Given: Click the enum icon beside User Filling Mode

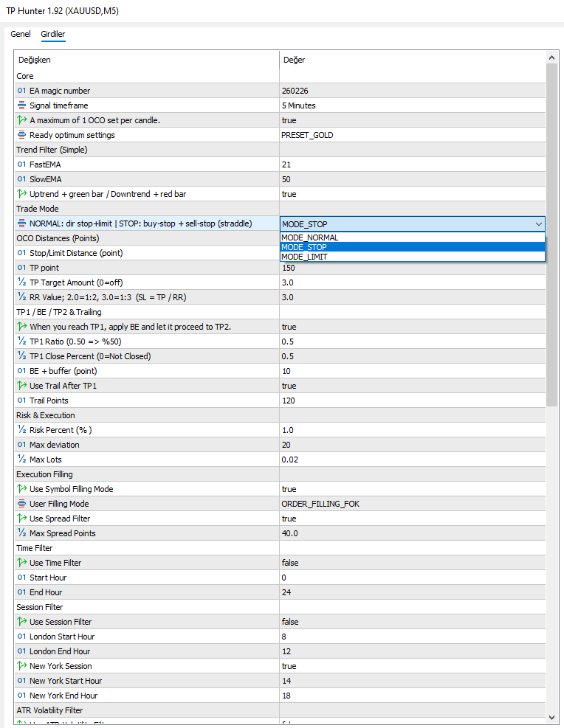Looking at the screenshot, I should click(22, 504).
